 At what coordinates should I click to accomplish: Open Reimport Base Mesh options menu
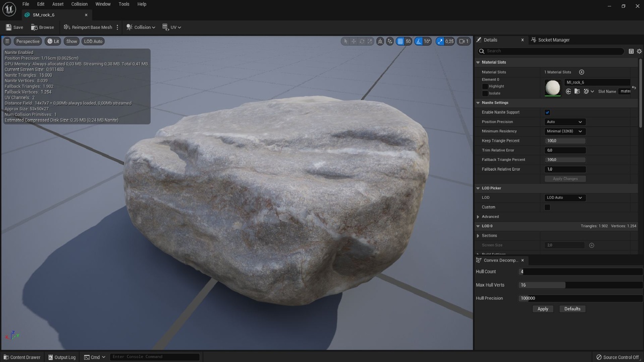(117, 27)
